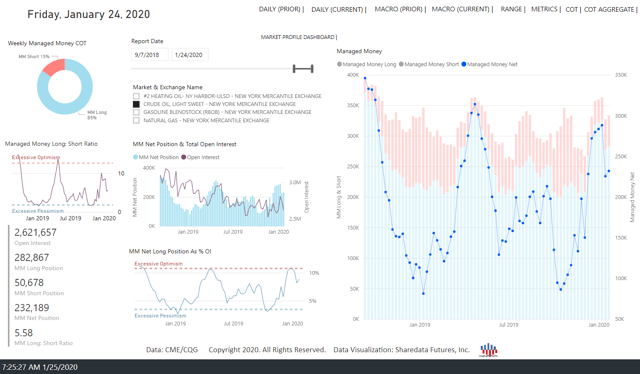Click the 2,621,657 Open Interest value

(x=36, y=232)
